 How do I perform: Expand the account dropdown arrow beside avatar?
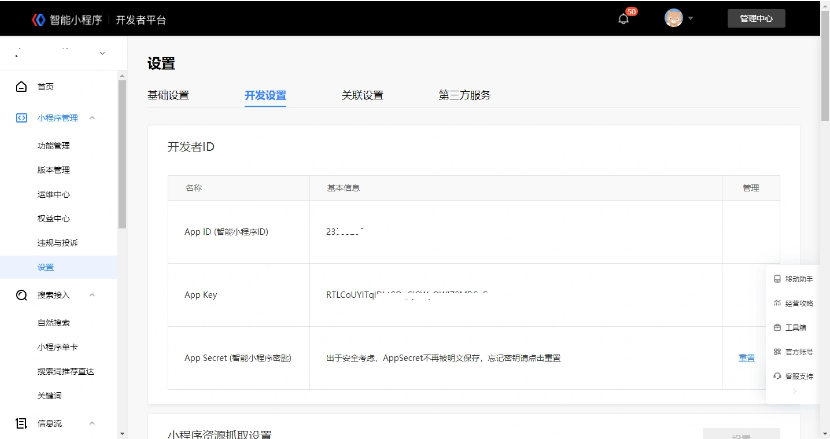(691, 19)
